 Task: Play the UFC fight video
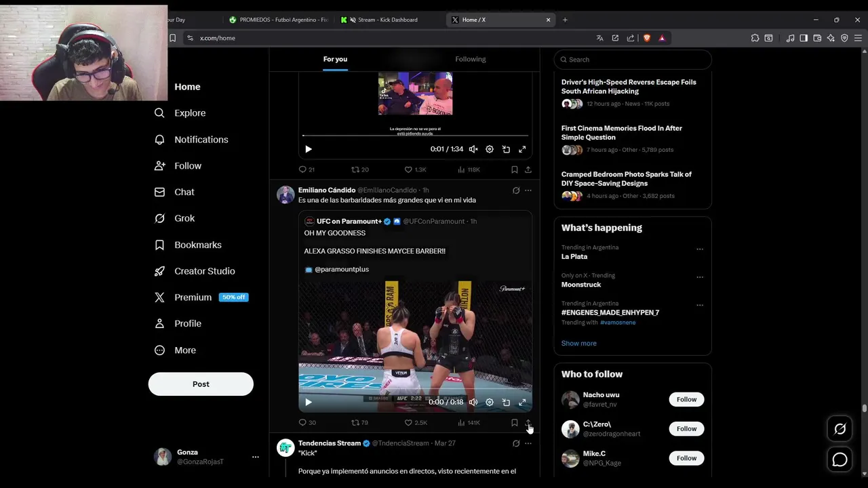[308, 403]
